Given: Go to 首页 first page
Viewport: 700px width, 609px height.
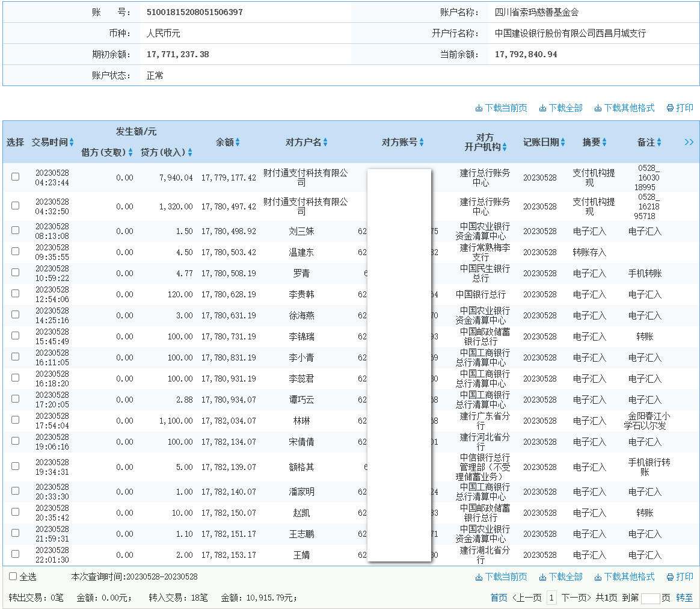Looking at the screenshot, I should pos(499,598).
